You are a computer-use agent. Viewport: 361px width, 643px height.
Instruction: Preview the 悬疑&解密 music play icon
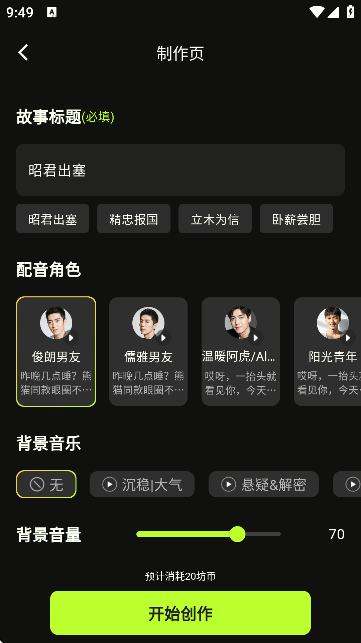click(228, 484)
